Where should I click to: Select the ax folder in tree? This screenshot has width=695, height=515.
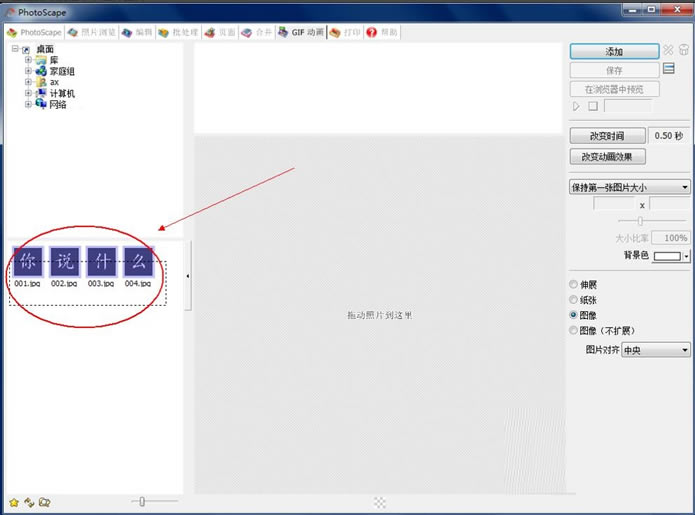(x=54, y=82)
